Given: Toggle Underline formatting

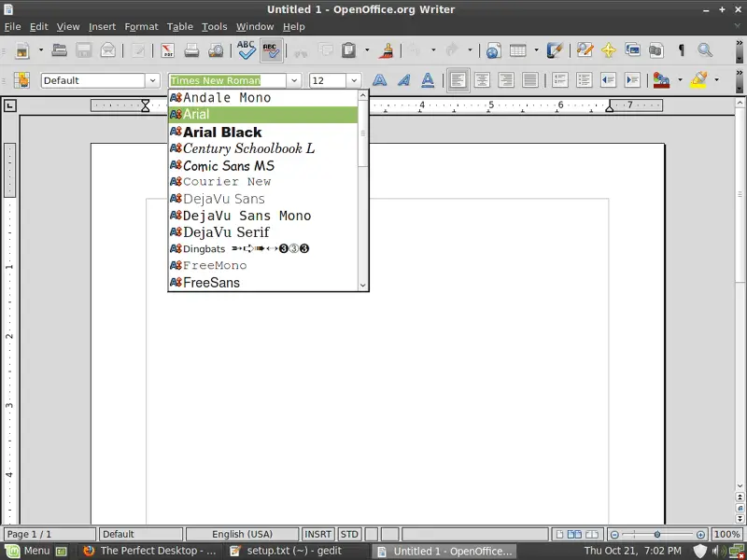Looking at the screenshot, I should point(428,80).
